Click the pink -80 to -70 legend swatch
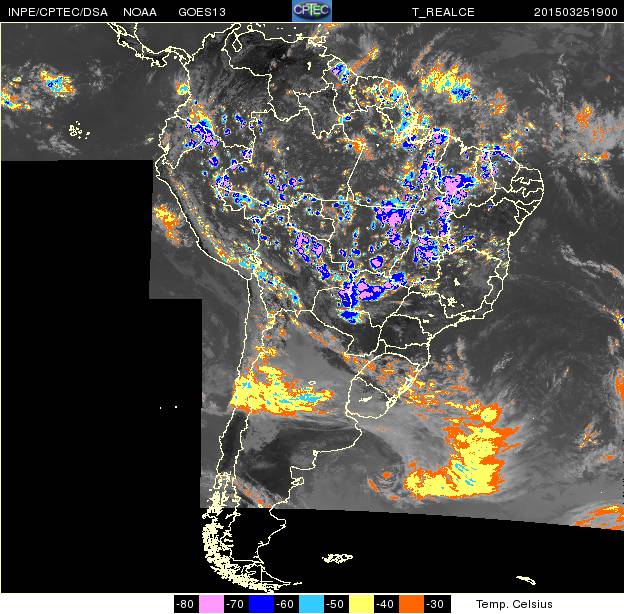The width and height of the screenshot is (624, 614). pyautogui.click(x=211, y=604)
